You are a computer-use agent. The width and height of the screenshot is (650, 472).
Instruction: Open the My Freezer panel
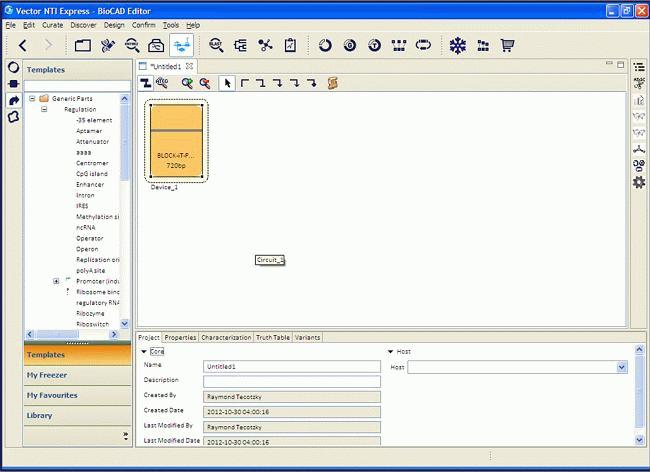point(52,375)
